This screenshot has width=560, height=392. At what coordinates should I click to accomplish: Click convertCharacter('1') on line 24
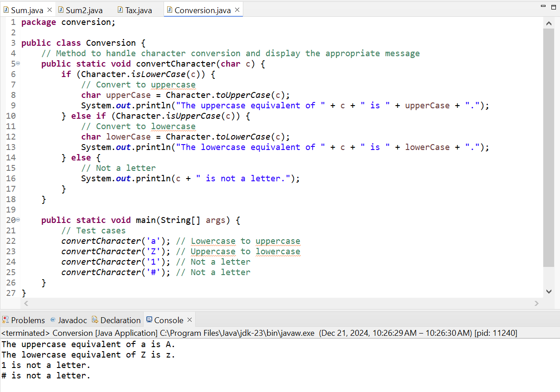click(x=113, y=262)
